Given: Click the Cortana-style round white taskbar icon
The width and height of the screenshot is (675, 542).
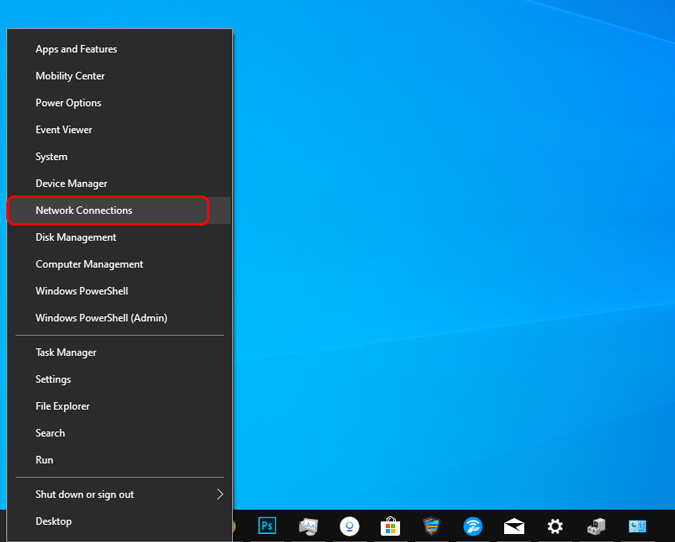Looking at the screenshot, I should (349, 526).
